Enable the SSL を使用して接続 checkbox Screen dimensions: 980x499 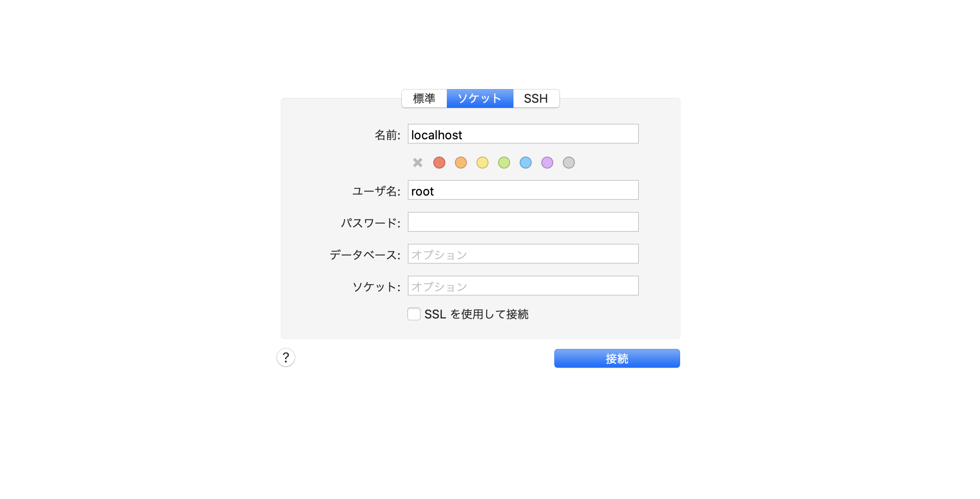coord(414,314)
